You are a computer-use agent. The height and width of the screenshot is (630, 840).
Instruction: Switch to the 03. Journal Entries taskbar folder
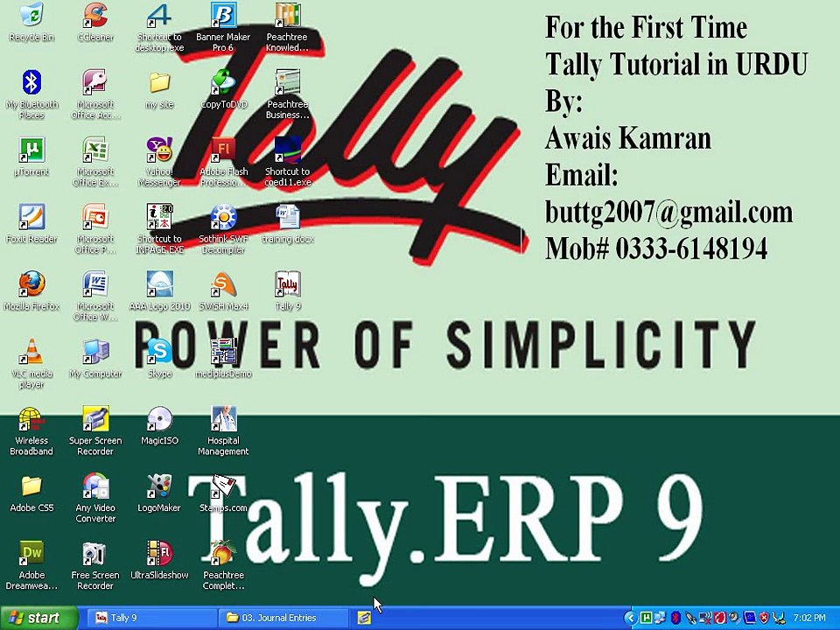point(282,618)
